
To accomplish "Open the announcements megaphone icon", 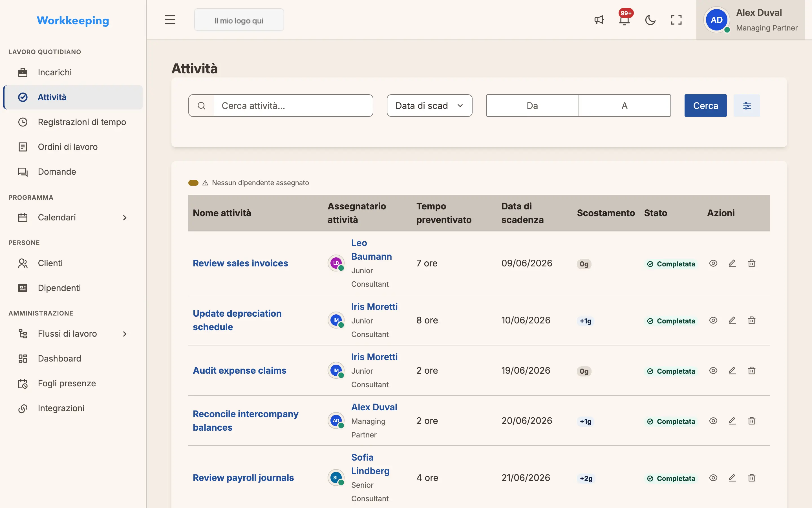I will coord(599,20).
